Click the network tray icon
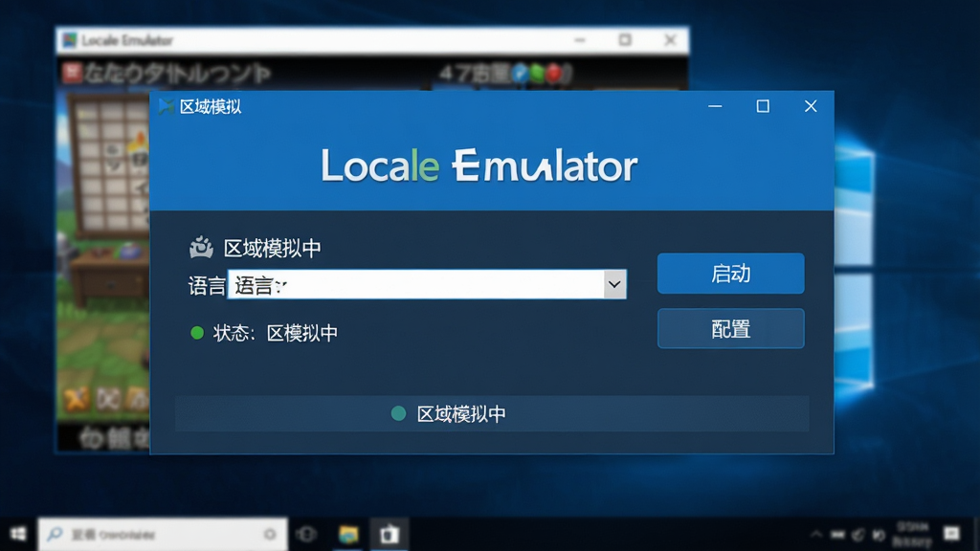Screen dimensions: 980x551 pos(858,535)
